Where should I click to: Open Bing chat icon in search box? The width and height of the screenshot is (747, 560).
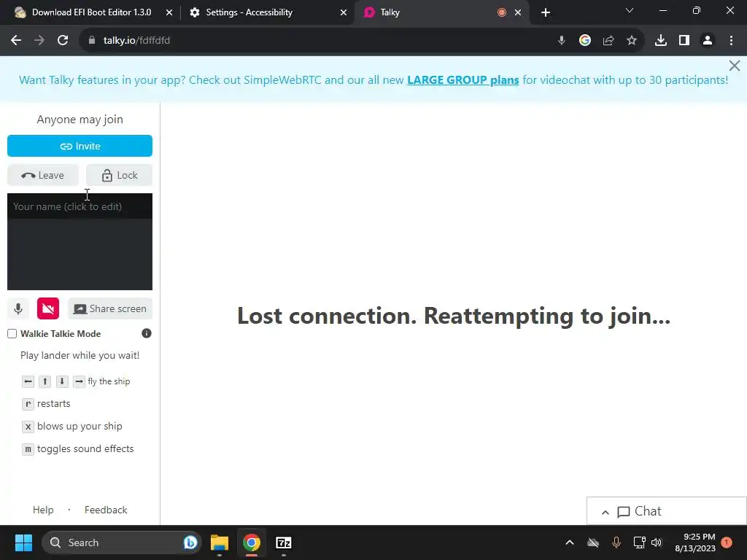click(x=190, y=542)
